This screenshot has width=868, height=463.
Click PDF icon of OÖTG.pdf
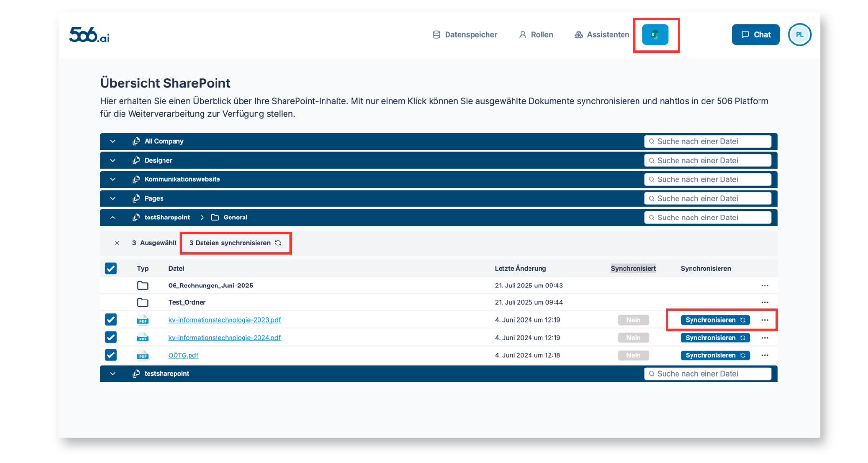[143, 355]
